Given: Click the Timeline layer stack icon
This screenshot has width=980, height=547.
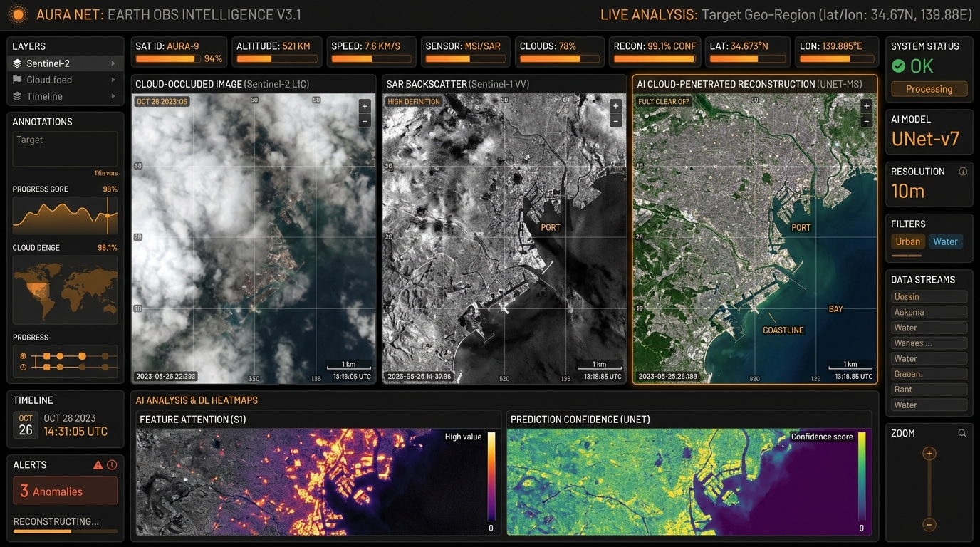Looking at the screenshot, I should (x=17, y=96).
